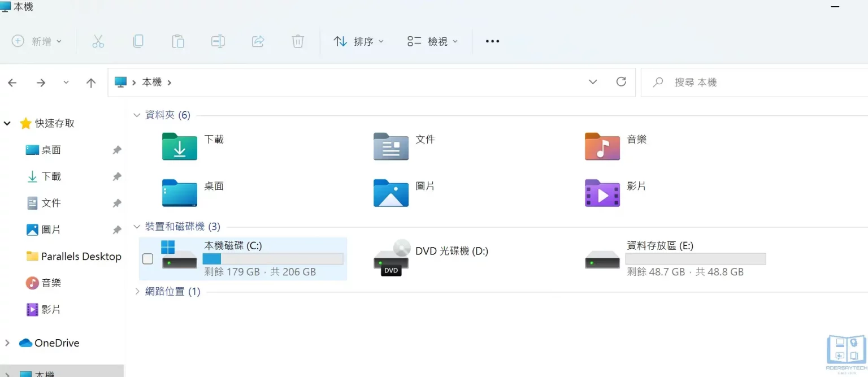Screen dimensions: 868x377
Task: Cut the selected item using scissors icon
Action: 98,41
